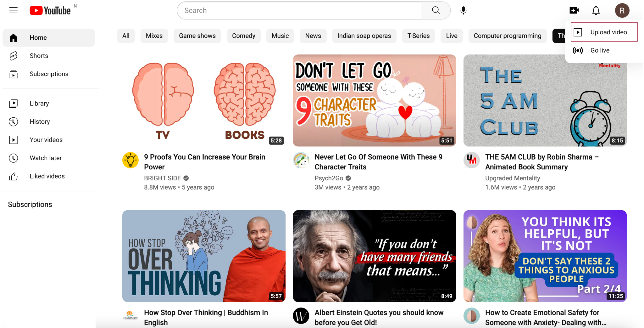Image resolution: width=644 pixels, height=328 pixels.
Task: Open Shorts in the sidebar
Action: (x=39, y=56)
